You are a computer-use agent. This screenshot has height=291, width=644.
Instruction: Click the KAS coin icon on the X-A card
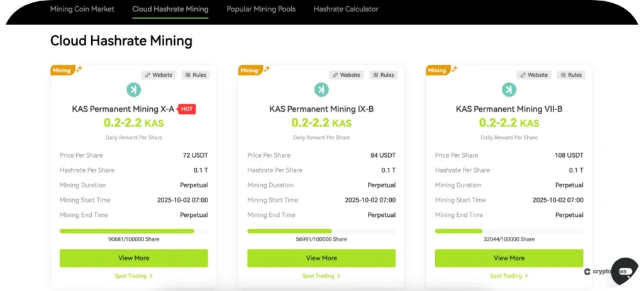tap(133, 90)
